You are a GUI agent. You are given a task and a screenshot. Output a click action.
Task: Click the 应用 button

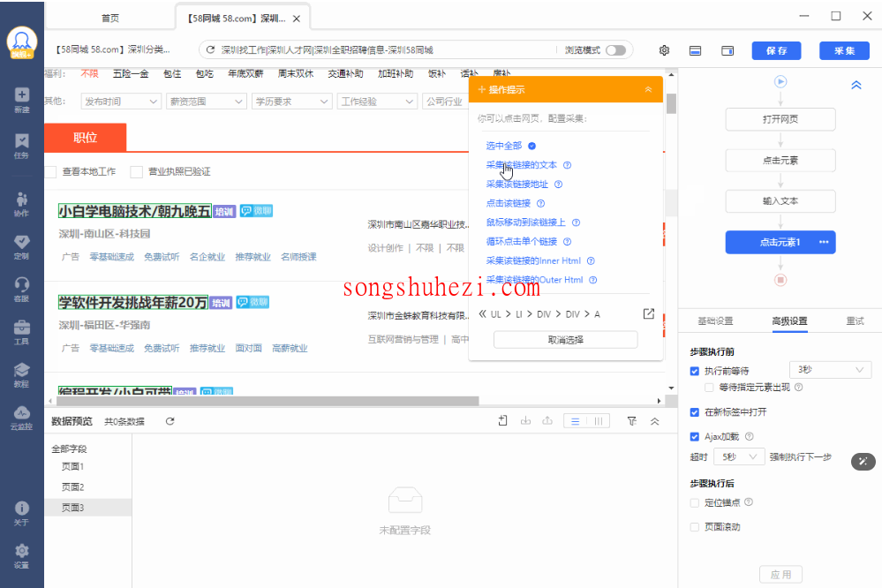[780, 575]
